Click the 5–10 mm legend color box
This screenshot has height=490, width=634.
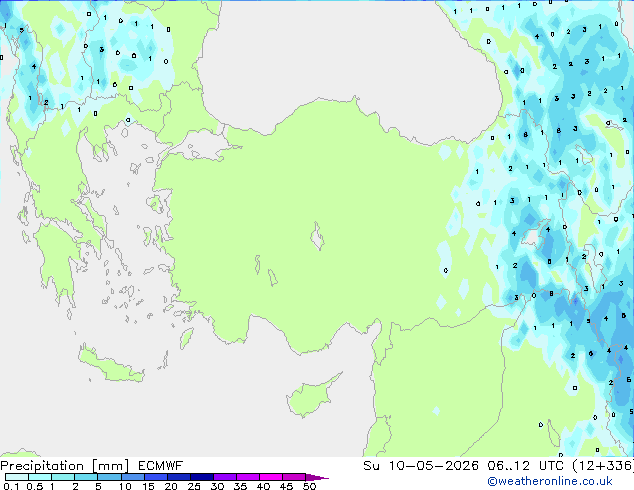[109, 477]
